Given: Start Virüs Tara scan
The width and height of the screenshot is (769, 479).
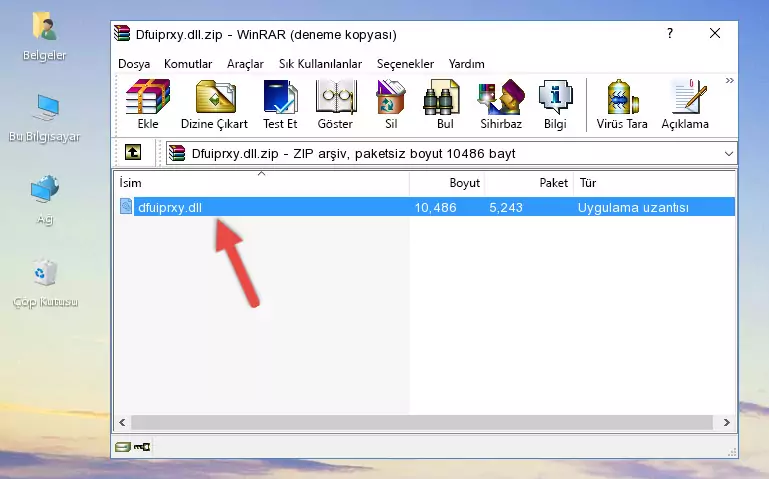Looking at the screenshot, I should click(622, 104).
